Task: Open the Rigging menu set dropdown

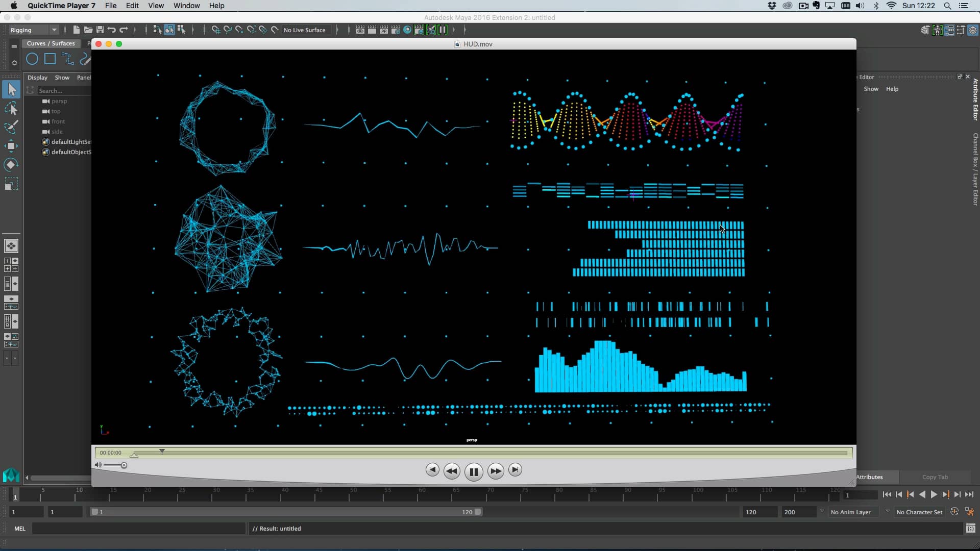Action: (34, 30)
